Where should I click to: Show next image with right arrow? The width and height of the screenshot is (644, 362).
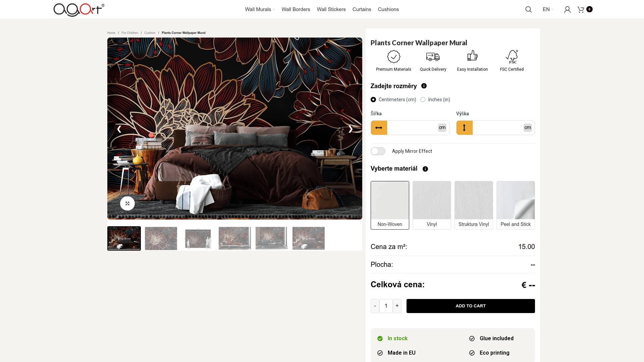(x=351, y=129)
